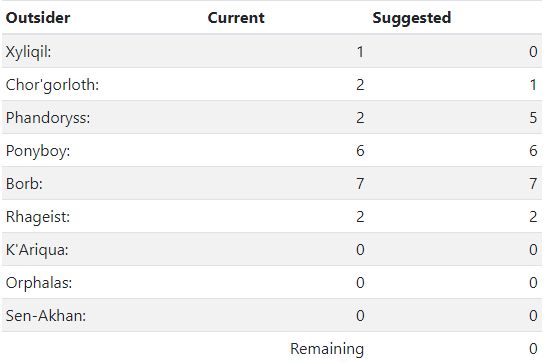Click the Suggested column header
The image size is (546, 363).
412,18
